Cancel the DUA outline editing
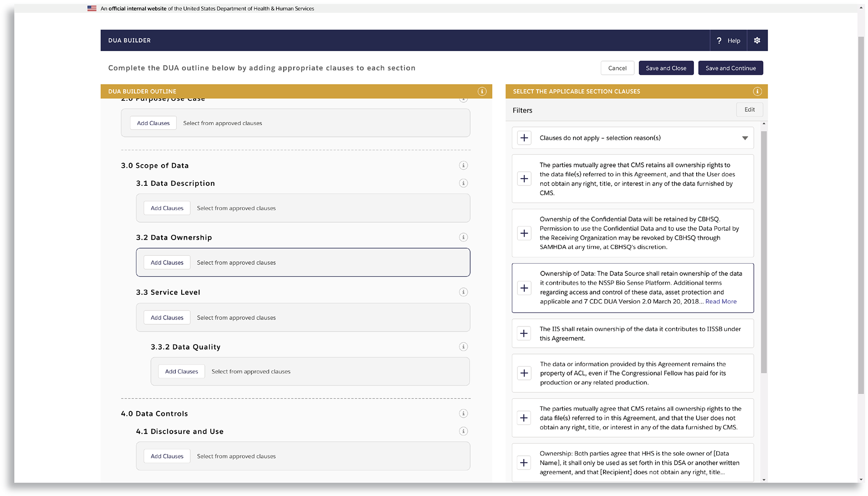 coord(617,68)
